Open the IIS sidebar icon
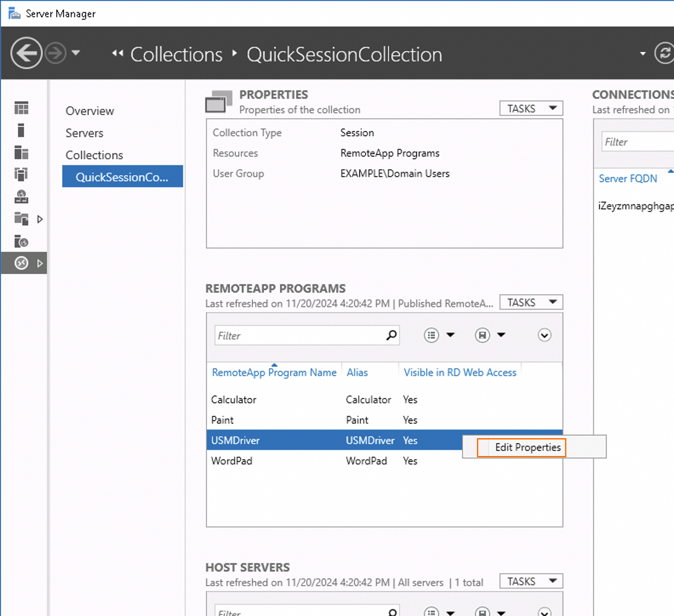Screen dimensions: 674x616 point(21,241)
